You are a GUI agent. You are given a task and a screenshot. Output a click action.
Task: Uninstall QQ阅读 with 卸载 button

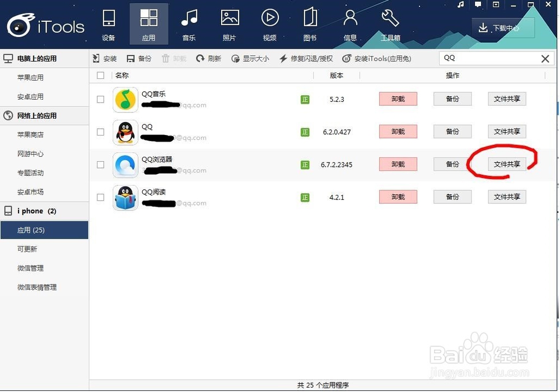point(398,197)
